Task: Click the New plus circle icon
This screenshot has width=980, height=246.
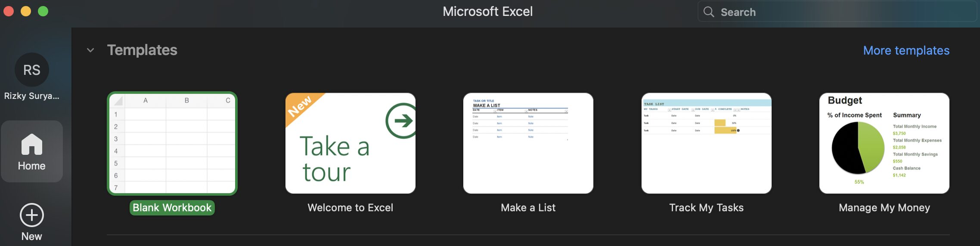Action: 32,215
